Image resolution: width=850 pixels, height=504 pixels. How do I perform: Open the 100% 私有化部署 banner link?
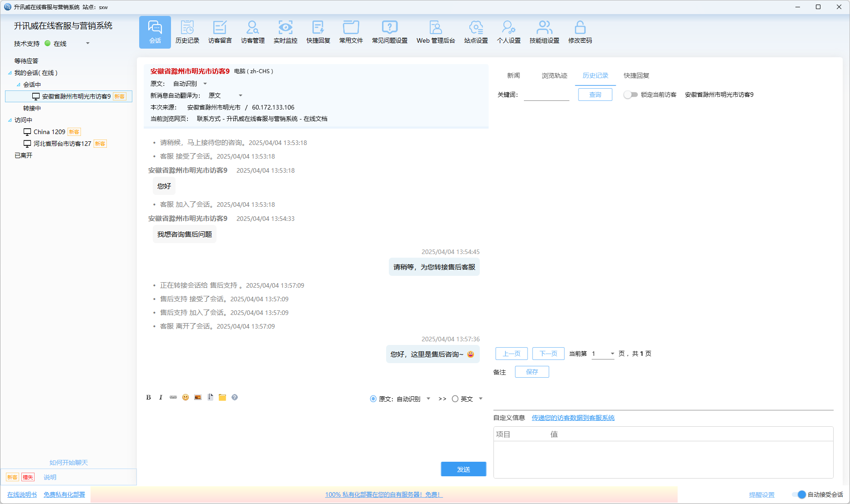(384, 494)
